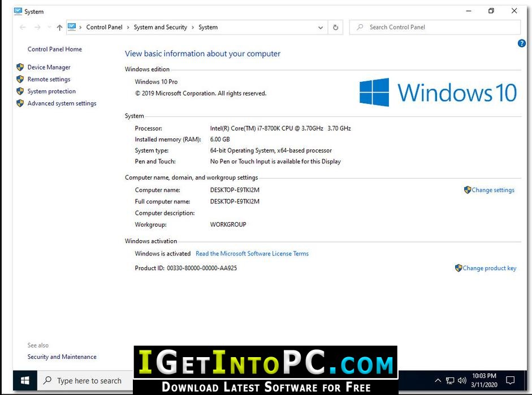The width and height of the screenshot is (532, 395).
Task: Click Change settings for computer name
Action: click(x=493, y=190)
